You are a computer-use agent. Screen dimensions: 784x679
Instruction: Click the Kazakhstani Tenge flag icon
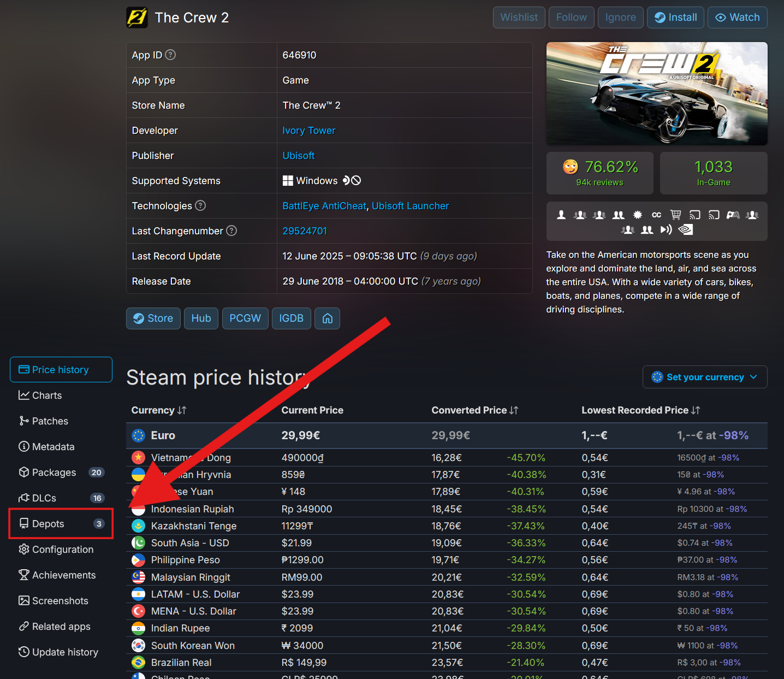click(x=139, y=526)
